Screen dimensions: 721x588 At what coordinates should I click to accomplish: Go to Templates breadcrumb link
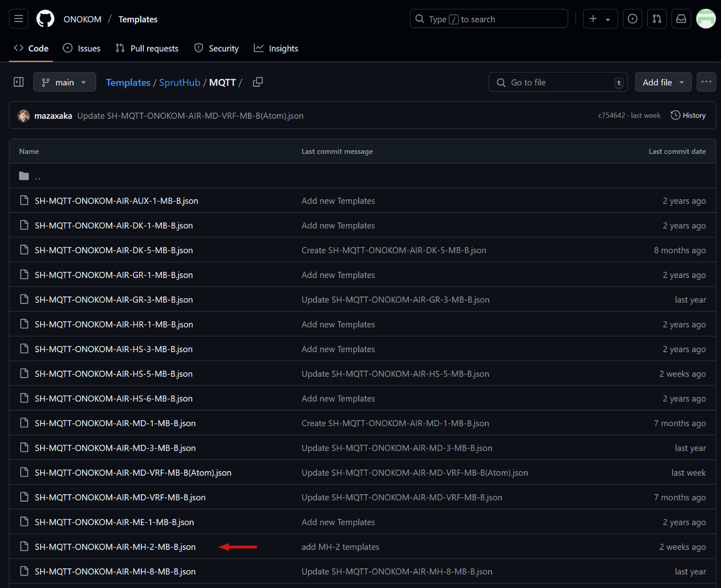tap(128, 83)
